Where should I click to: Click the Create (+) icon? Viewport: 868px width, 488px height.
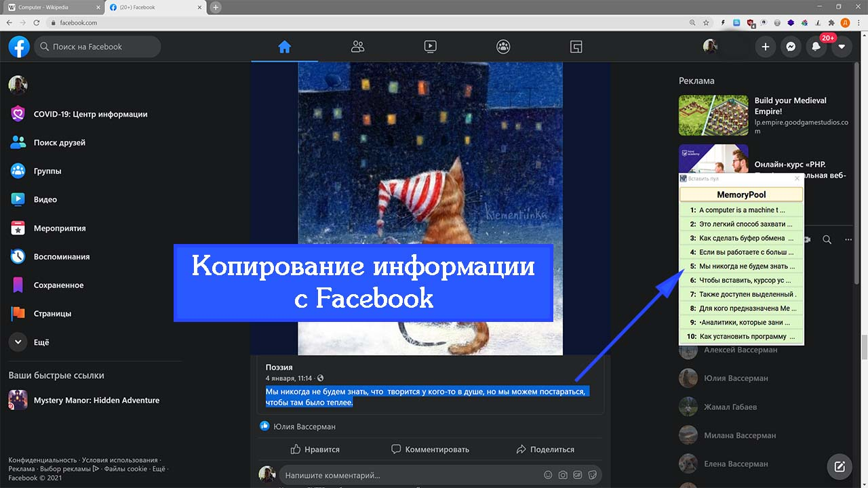coord(765,46)
